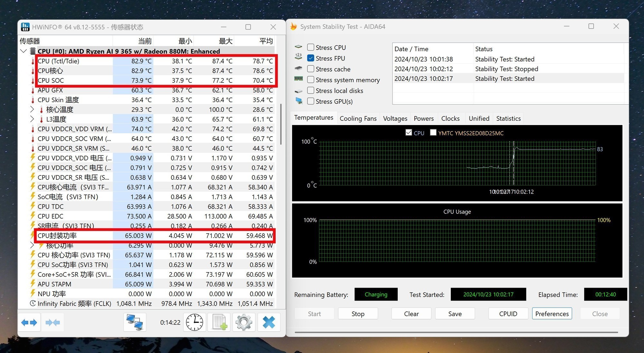Click disk icon beside Stress local disks
Viewport: 644px width, 353px height.
tap(298, 91)
